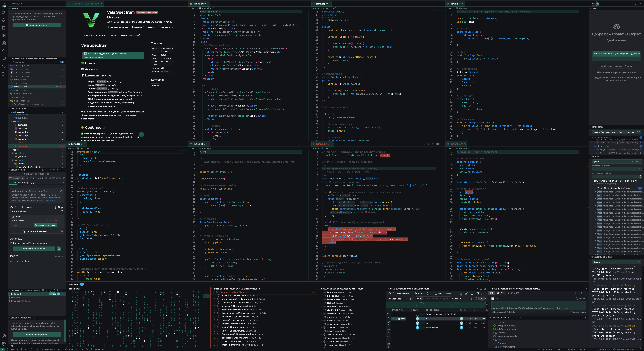Open the Run and Debug view

click(4, 20)
